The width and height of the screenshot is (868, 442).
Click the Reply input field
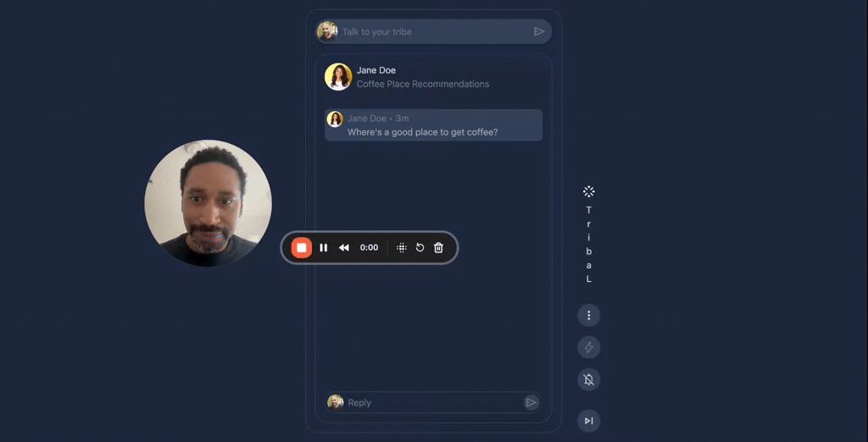tap(434, 402)
